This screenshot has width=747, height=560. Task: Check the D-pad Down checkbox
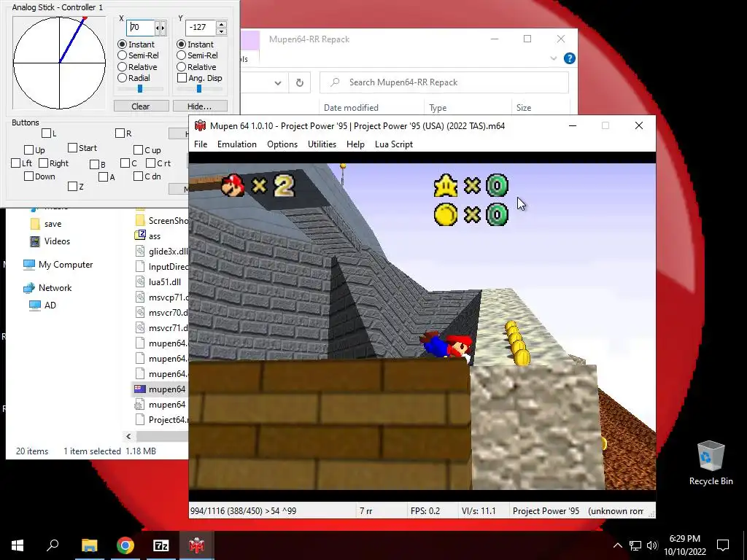(x=28, y=176)
